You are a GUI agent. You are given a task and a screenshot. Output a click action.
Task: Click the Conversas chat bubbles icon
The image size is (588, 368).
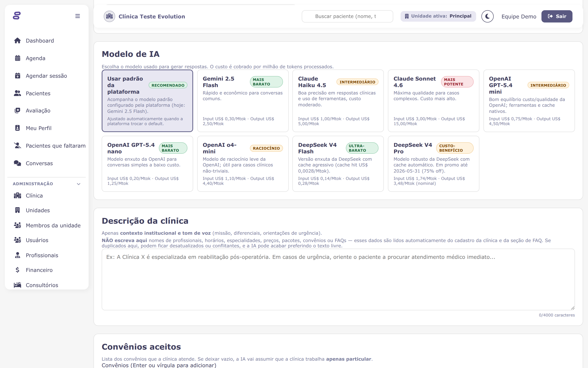(18, 163)
